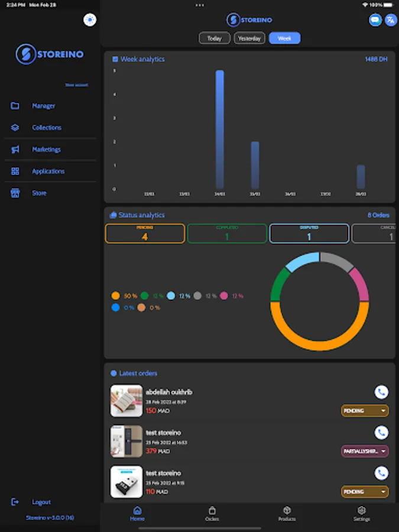Viewport: 399px width, 532px height.
Task: Click the tallest bar in week chart
Action: pos(220,129)
